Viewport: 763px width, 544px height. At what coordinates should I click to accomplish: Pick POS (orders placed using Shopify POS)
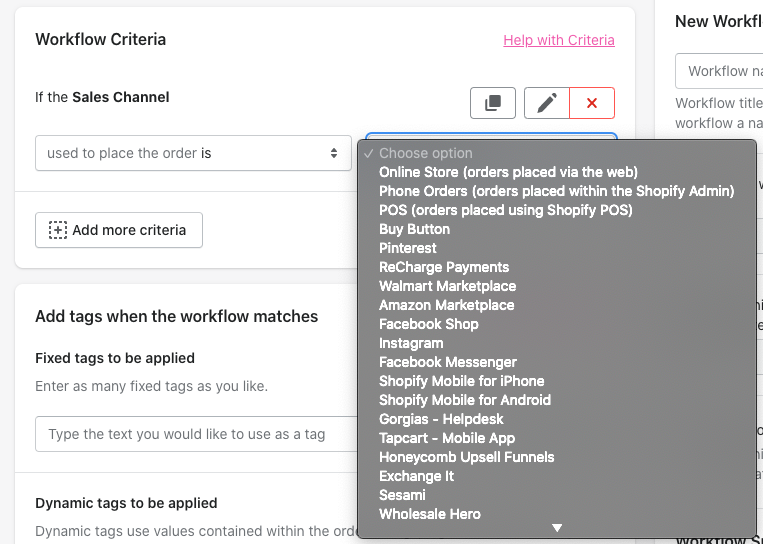tap(557, 210)
